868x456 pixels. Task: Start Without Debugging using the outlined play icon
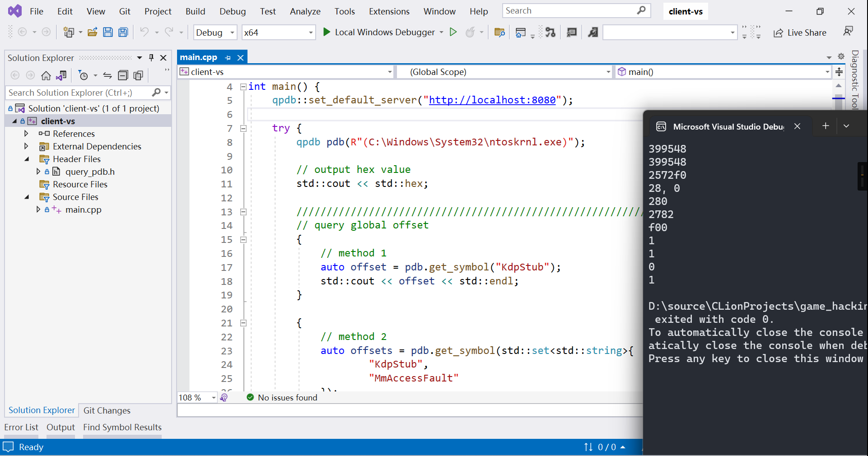[453, 32]
